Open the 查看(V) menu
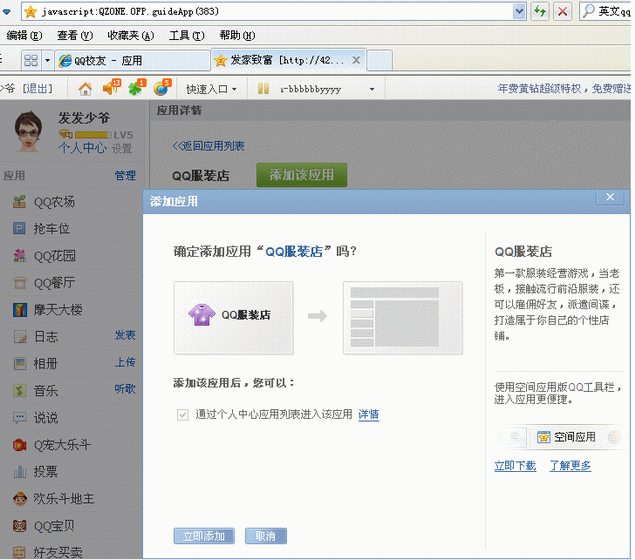Viewport: 635px width, 560px height. [x=75, y=36]
